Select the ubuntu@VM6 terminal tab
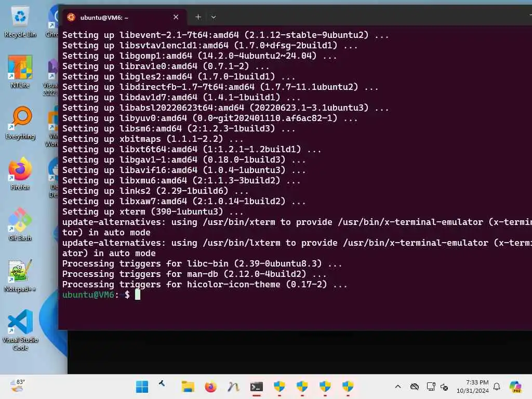The image size is (532, 399). tap(125, 17)
